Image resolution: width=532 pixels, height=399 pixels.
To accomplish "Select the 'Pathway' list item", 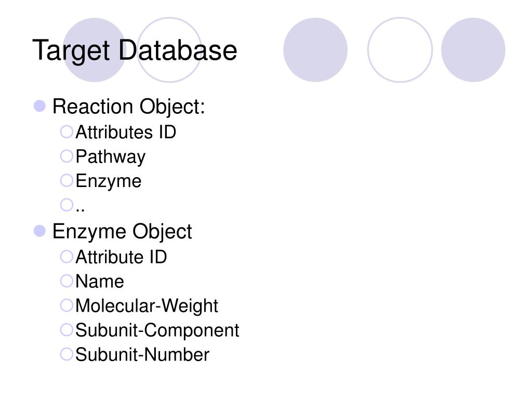I will point(110,157).
